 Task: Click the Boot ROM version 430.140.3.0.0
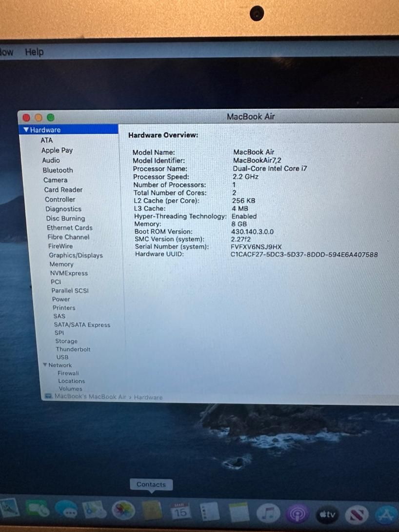tap(252, 231)
